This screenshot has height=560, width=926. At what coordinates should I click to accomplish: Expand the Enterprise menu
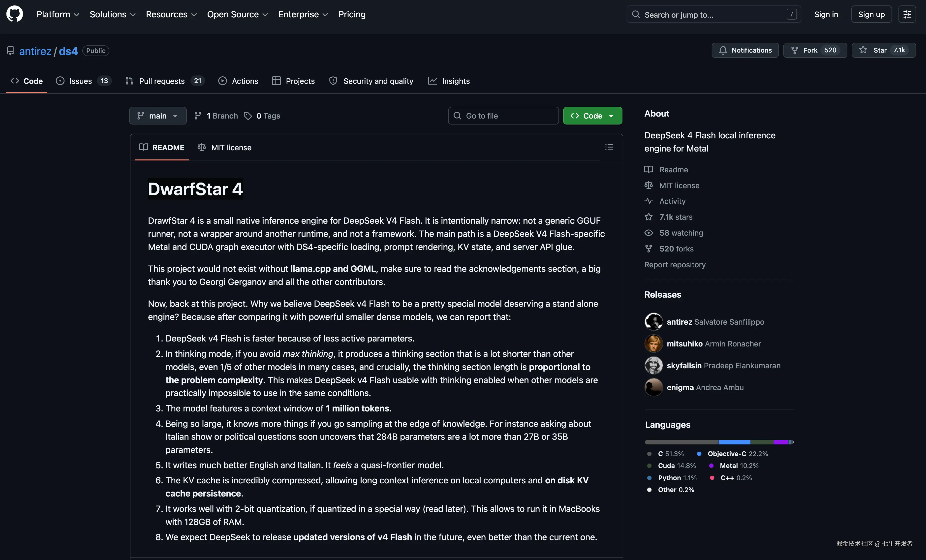point(303,14)
